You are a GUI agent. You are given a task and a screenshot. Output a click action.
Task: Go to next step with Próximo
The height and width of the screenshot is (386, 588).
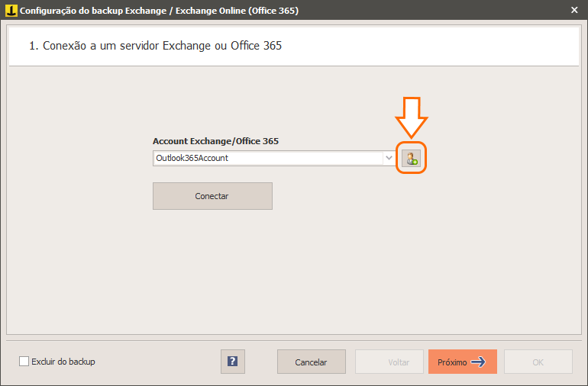coord(462,362)
